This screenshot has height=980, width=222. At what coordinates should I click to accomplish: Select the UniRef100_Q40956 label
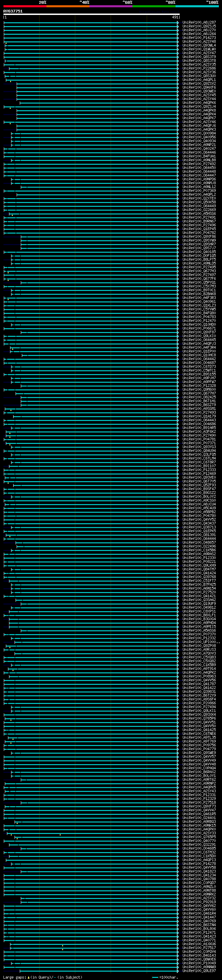(199, 137)
